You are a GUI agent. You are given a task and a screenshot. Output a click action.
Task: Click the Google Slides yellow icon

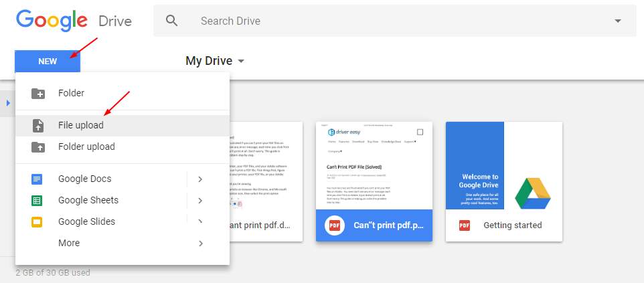pos(37,222)
